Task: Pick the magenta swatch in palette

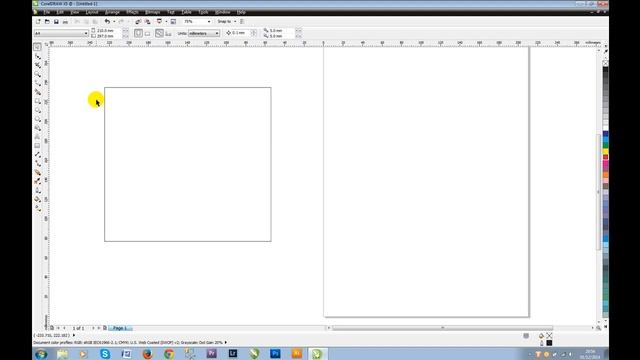Action: [606, 163]
